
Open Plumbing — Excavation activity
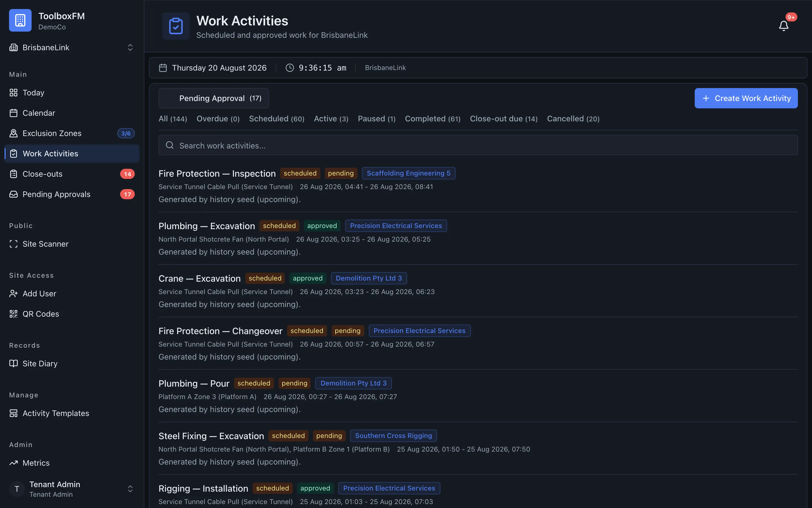(207, 226)
